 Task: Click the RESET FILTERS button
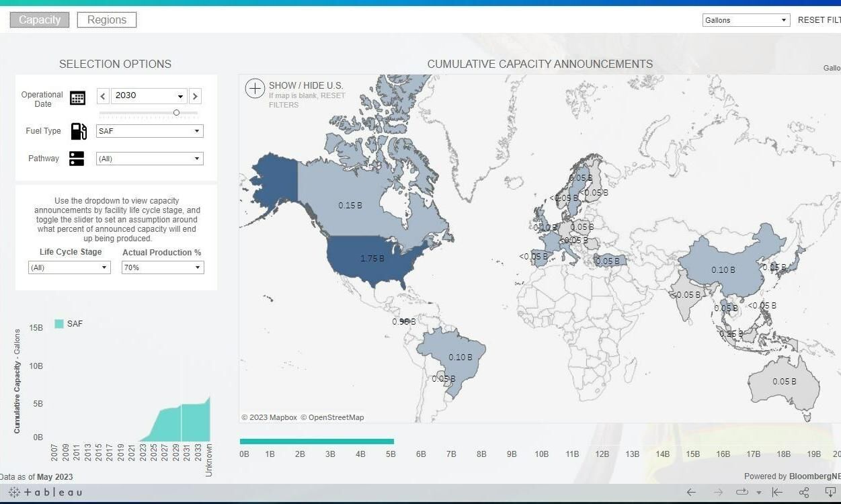click(818, 20)
